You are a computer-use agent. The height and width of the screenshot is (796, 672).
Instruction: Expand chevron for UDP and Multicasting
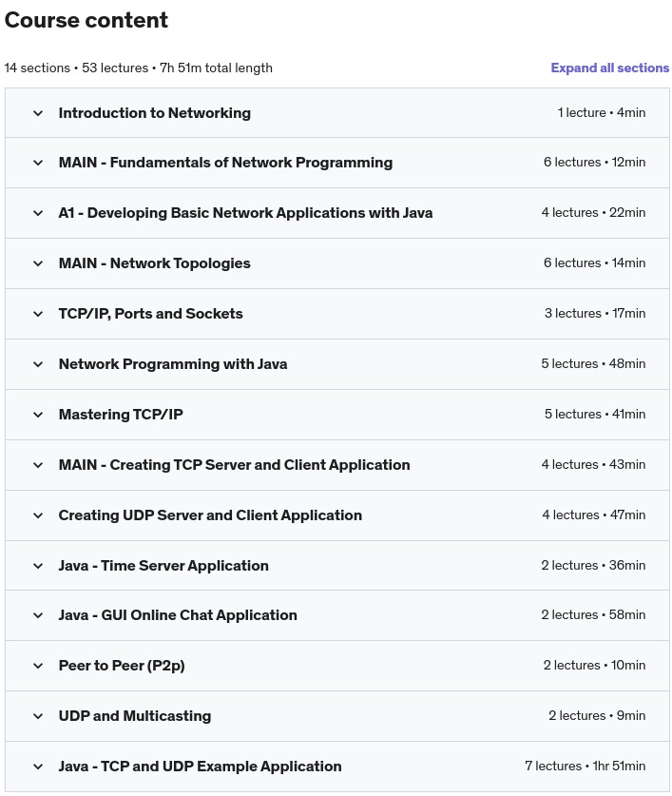click(38, 716)
